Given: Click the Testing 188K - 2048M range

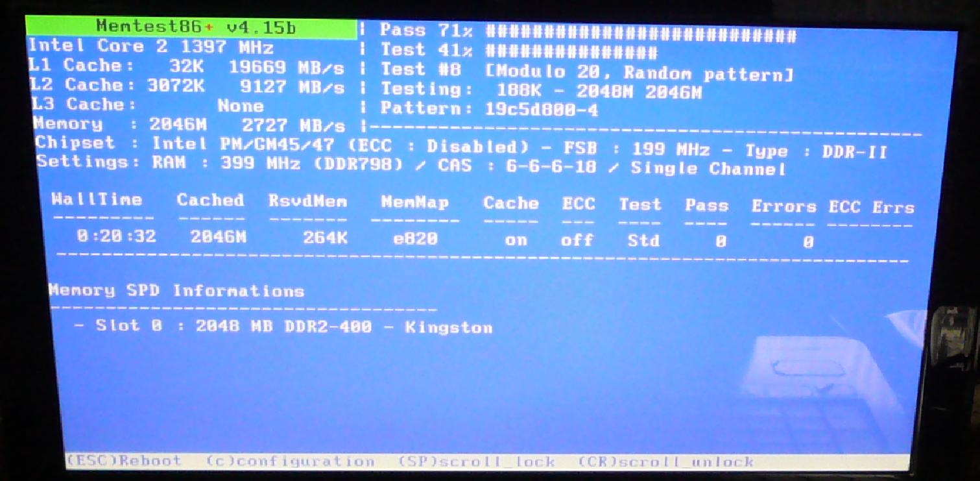Looking at the screenshot, I should point(541,90).
